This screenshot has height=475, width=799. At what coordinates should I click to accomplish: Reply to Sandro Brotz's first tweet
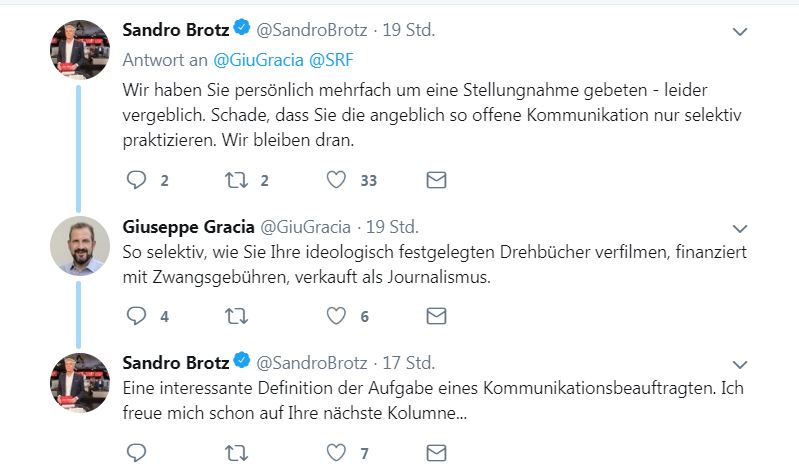(x=136, y=180)
